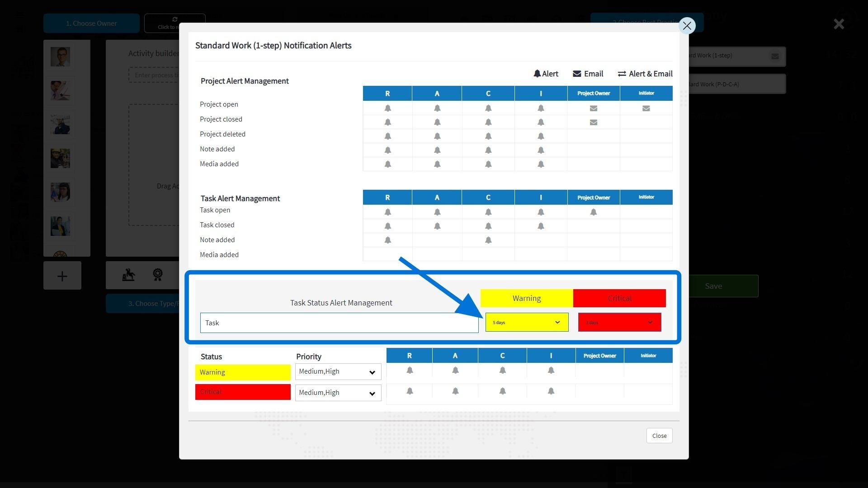Click the Close button at dialog bottom

click(x=659, y=436)
